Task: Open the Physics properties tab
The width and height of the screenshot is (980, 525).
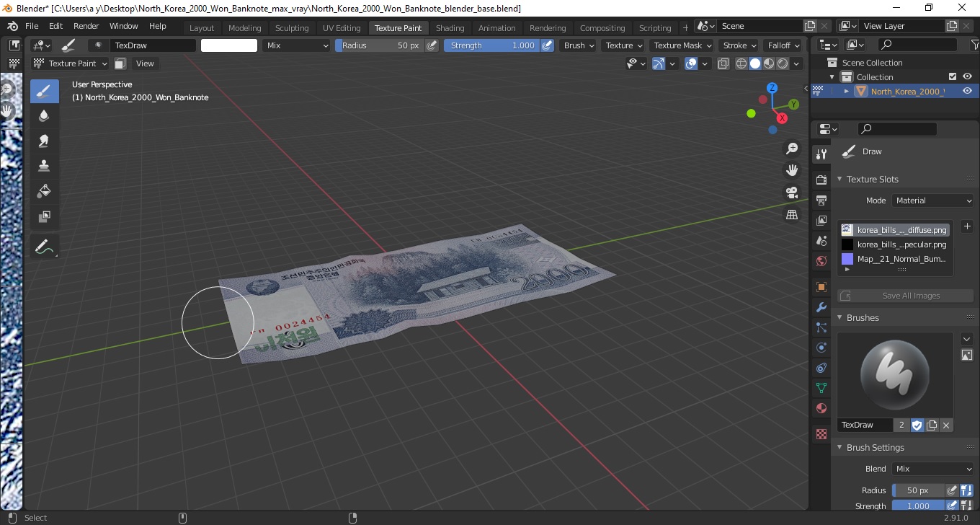Action: 821,348
